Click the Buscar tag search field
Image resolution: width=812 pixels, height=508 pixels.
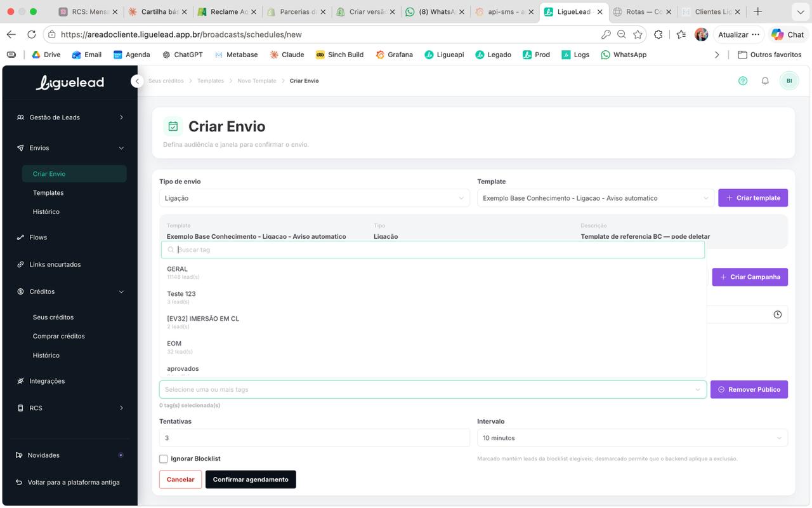click(x=433, y=250)
